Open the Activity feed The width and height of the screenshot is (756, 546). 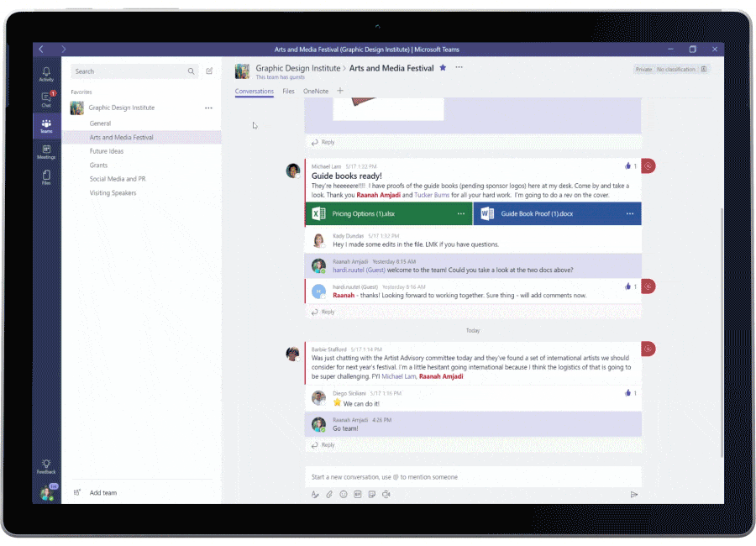tap(46, 73)
